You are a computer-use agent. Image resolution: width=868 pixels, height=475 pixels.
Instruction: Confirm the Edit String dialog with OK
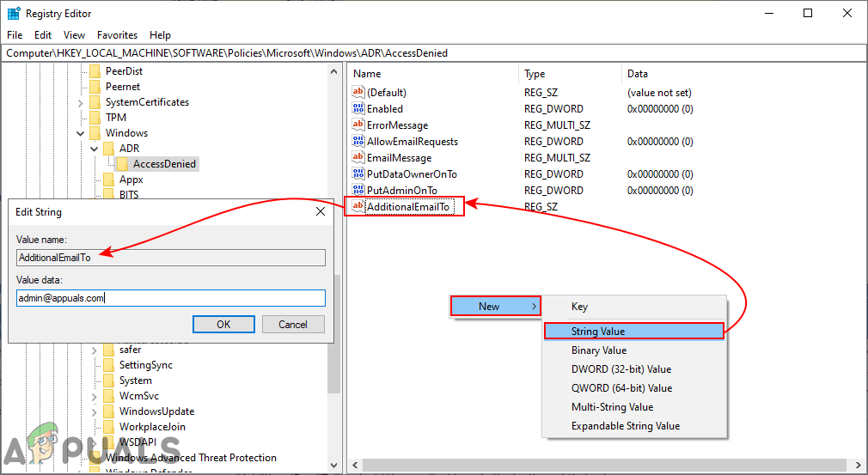point(223,324)
